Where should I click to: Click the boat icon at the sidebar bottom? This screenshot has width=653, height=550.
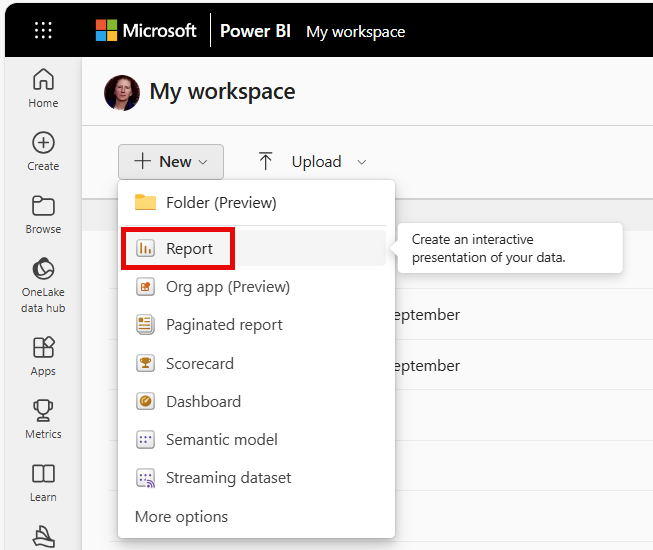pos(43,536)
